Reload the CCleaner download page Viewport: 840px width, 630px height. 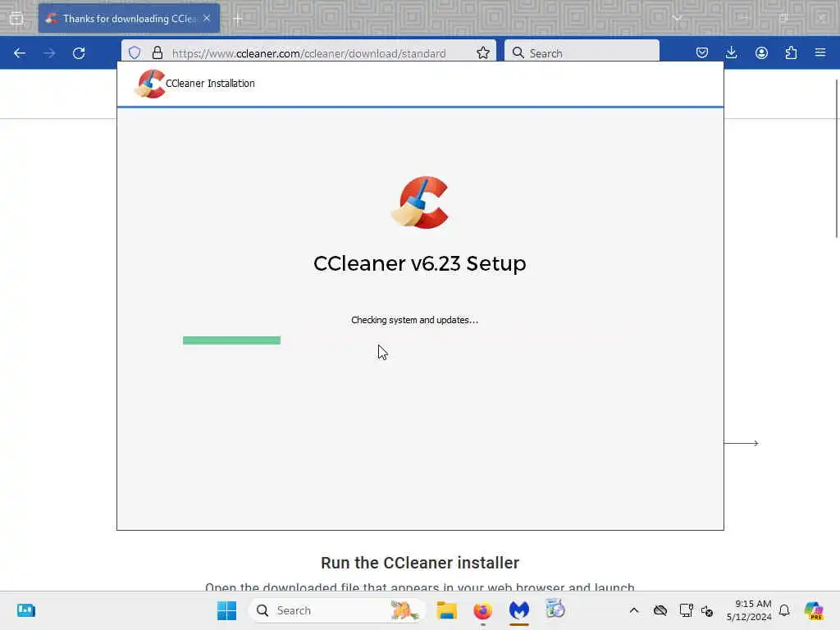(x=79, y=53)
